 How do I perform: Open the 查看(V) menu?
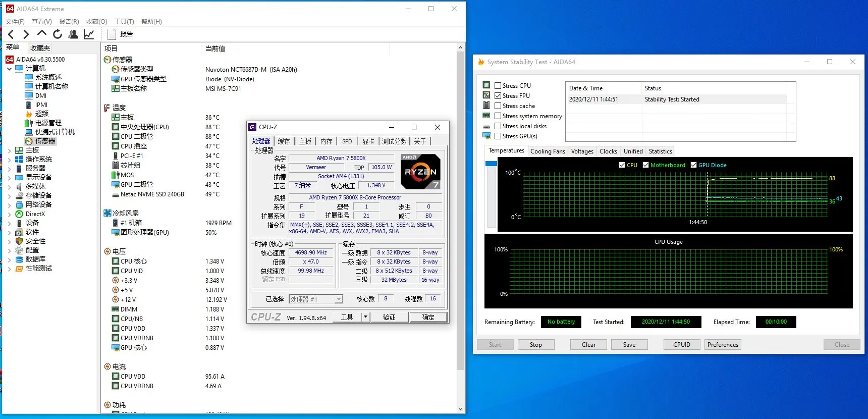(42, 21)
